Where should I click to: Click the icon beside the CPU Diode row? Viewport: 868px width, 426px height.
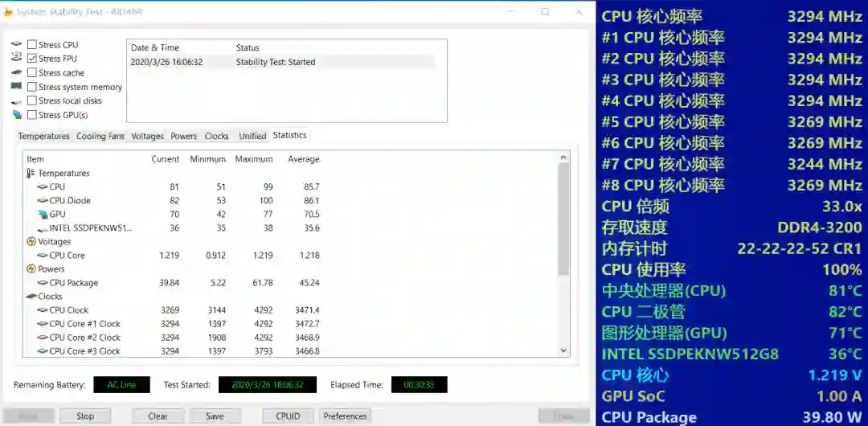42,200
